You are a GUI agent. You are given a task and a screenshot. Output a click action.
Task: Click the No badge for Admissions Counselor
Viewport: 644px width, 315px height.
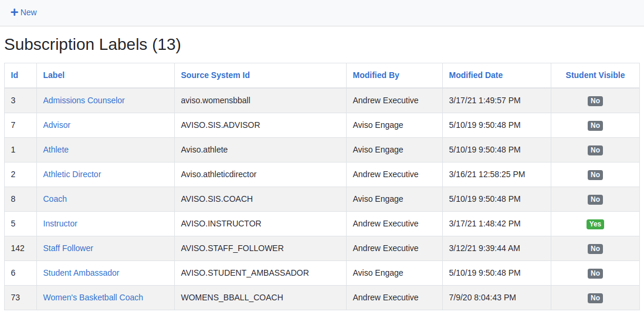tap(595, 101)
